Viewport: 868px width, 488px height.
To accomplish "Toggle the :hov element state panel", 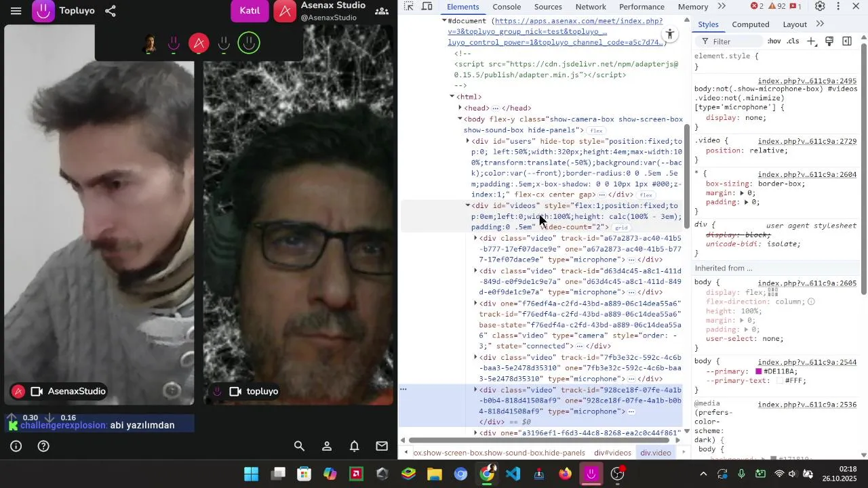I will coord(774,41).
